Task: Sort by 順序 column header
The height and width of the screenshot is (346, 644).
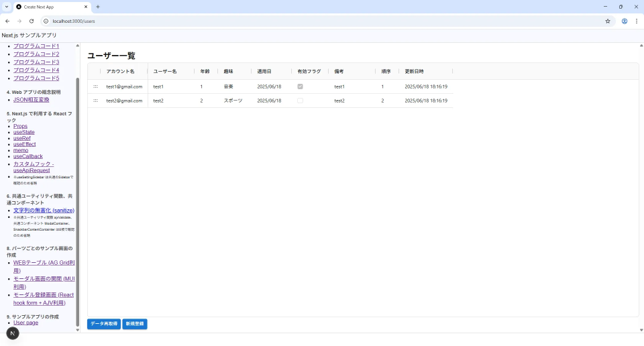Action: (x=386, y=72)
